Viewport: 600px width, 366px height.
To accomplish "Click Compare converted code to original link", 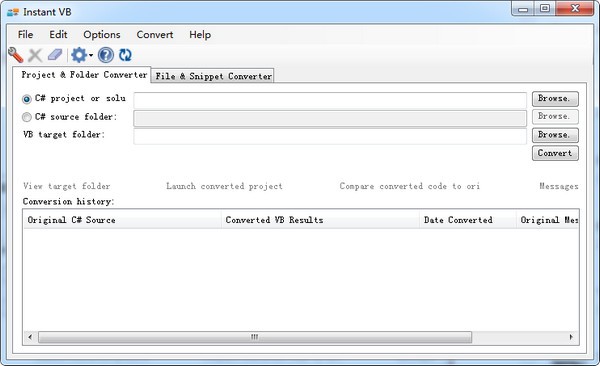I will (x=409, y=186).
